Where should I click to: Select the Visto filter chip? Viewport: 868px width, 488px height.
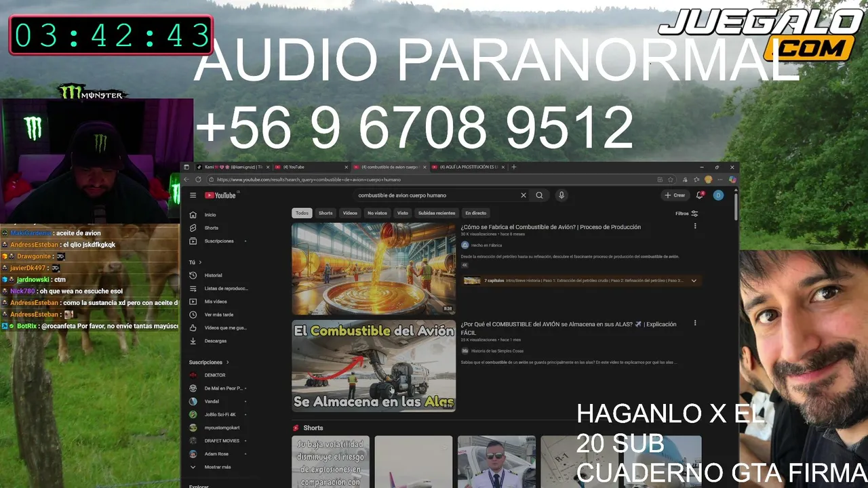[403, 213]
